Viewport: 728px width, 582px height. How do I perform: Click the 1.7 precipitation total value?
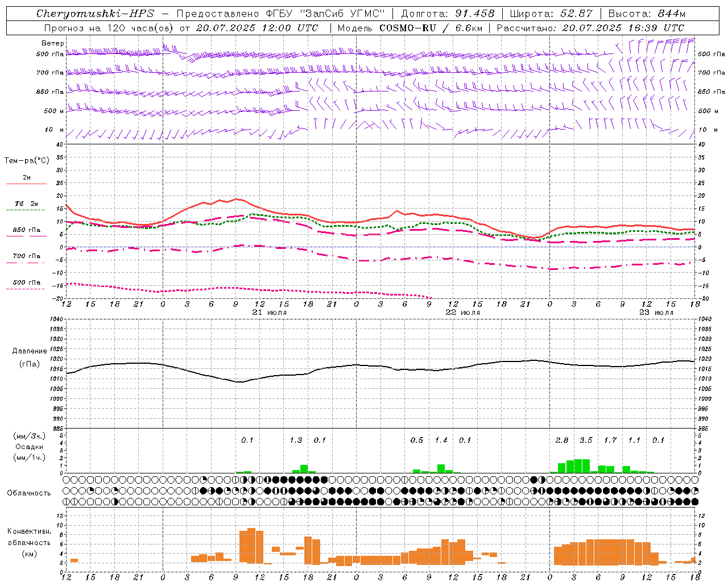coord(610,440)
